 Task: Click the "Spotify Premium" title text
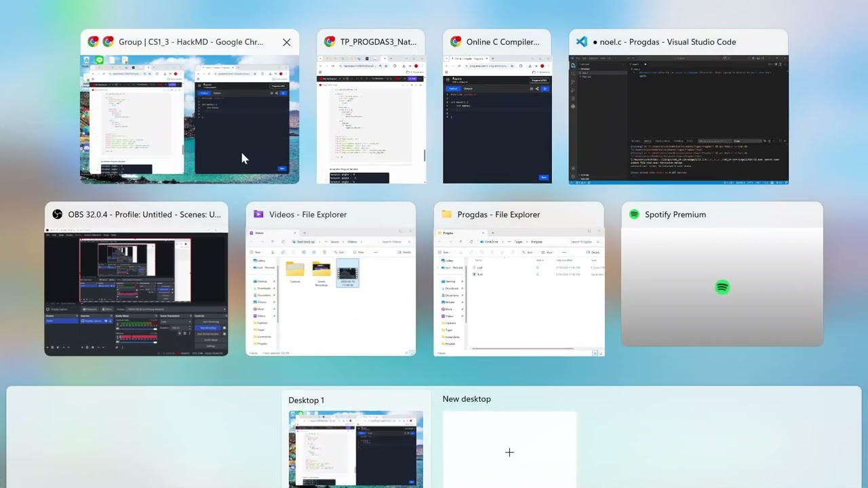[675, 214]
